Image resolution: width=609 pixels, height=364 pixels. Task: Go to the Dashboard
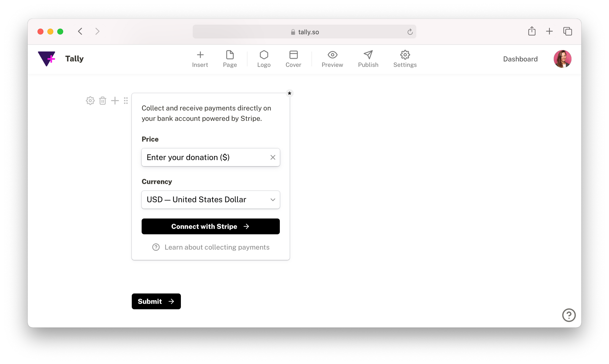[x=520, y=59]
